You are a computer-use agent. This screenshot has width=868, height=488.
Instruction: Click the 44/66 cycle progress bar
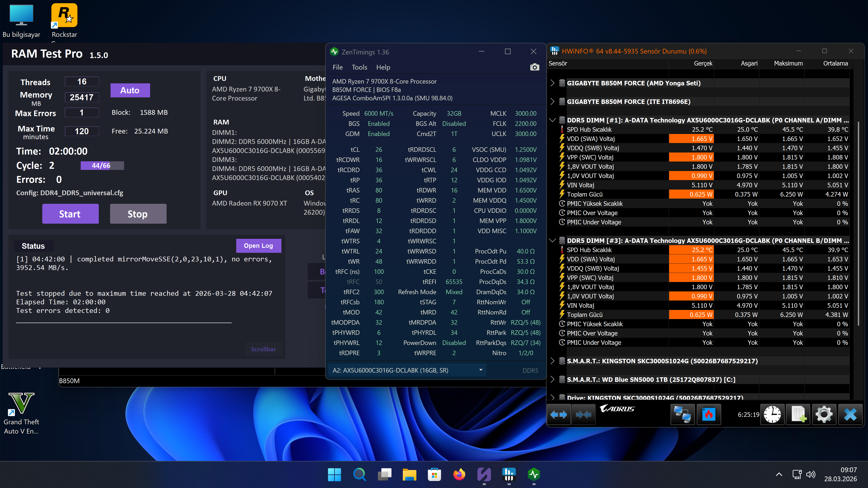pyautogui.click(x=102, y=166)
